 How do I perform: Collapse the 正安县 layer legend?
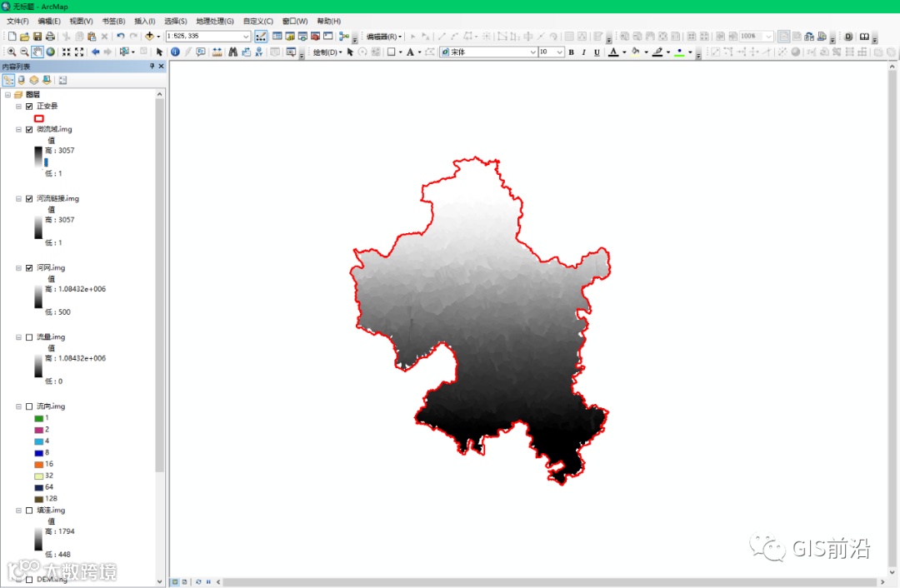[18, 106]
